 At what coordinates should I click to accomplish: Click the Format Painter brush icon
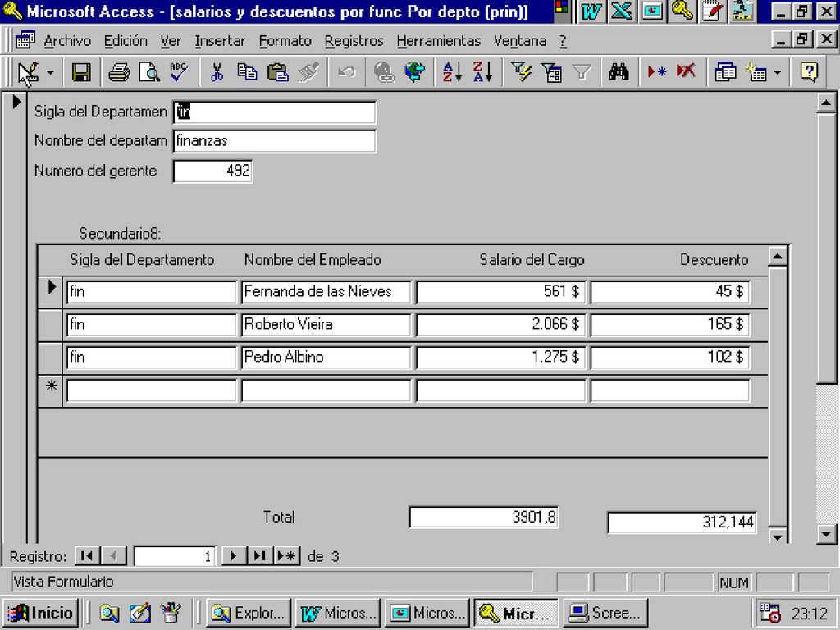point(308,72)
